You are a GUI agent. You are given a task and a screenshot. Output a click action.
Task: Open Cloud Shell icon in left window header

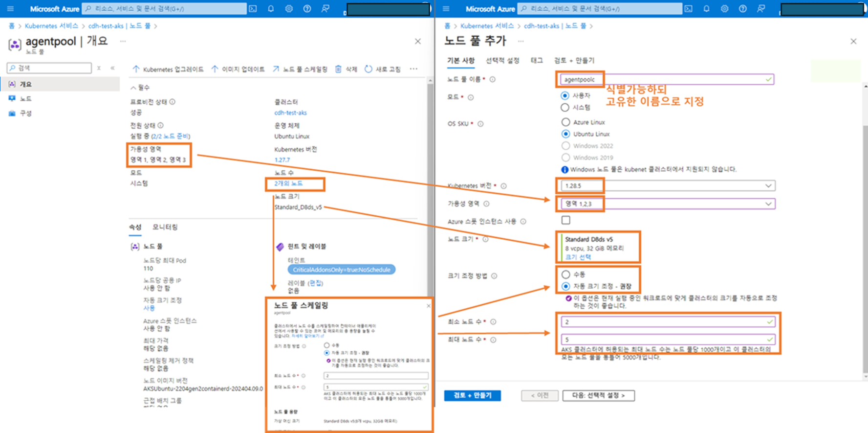point(253,9)
